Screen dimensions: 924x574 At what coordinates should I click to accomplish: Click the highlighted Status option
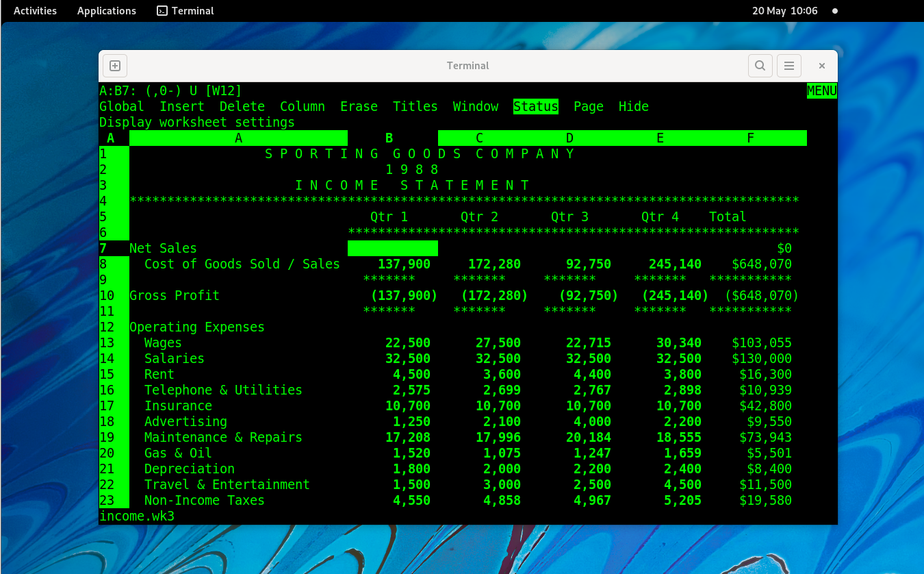[535, 106]
